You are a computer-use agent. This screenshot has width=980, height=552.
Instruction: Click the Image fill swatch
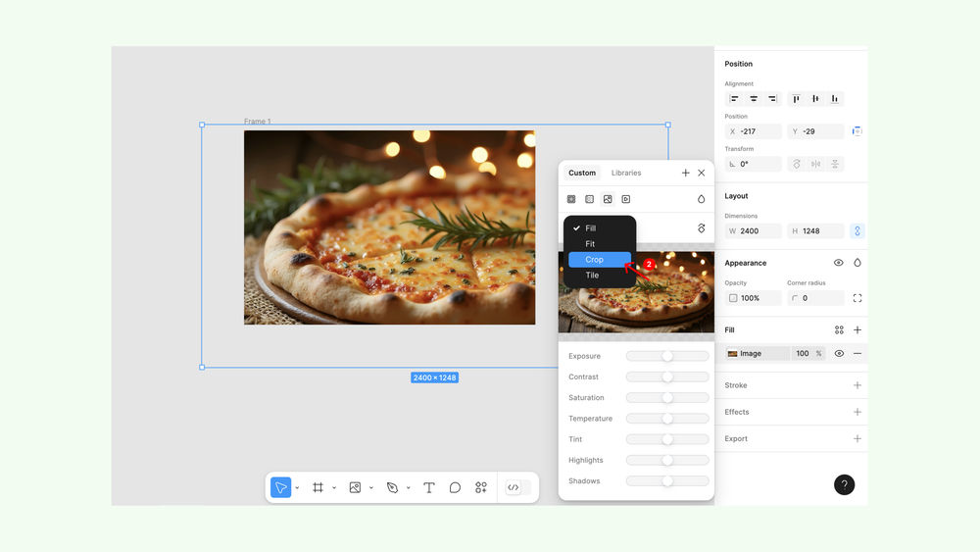point(732,354)
